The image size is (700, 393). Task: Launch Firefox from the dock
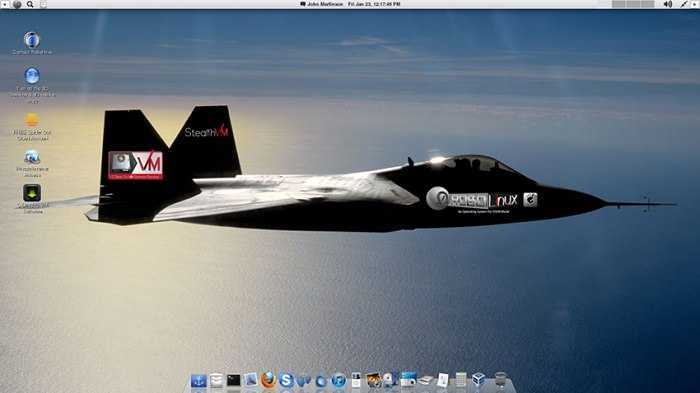pos(268,380)
